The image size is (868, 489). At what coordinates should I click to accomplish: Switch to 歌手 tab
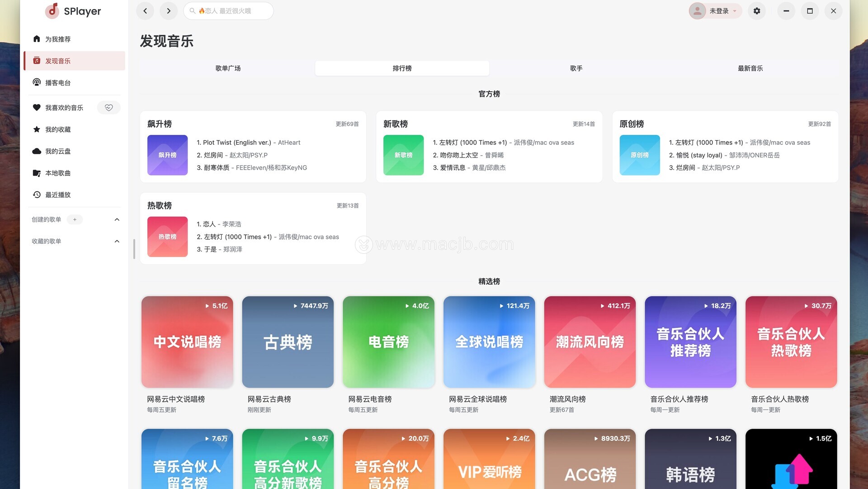coord(576,68)
